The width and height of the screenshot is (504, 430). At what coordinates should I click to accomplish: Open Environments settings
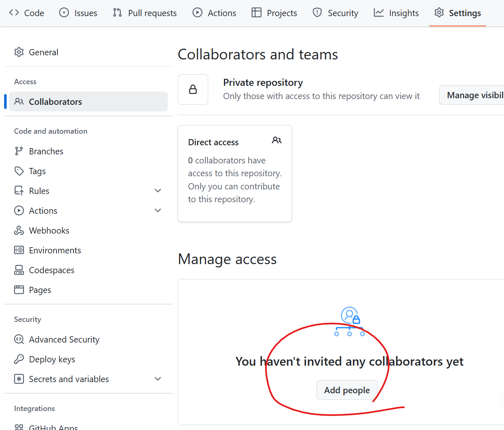(x=88, y=250)
